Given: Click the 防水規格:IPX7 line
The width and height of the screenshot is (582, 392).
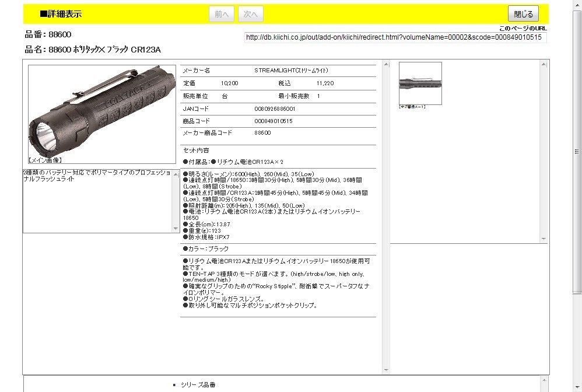Looking at the screenshot, I should click(x=206, y=237).
